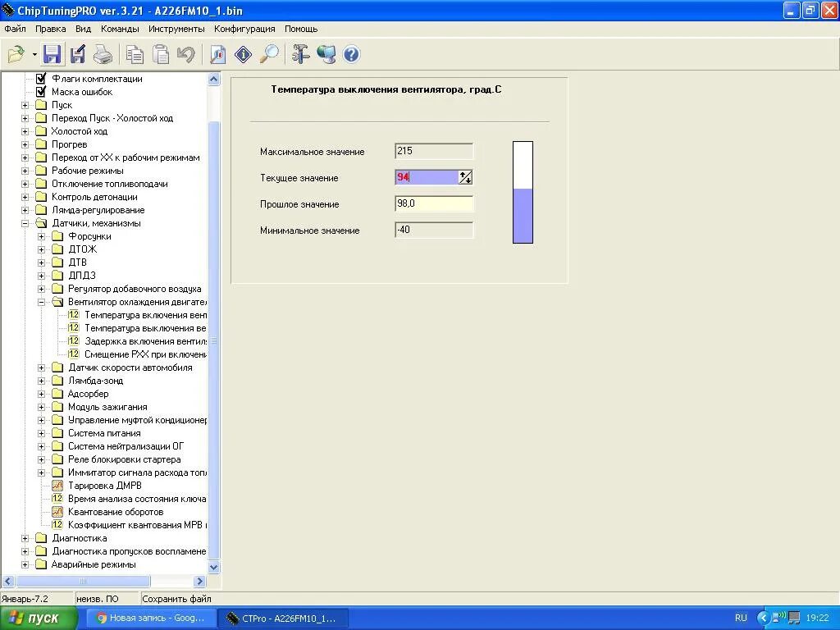Expand the Рабочие режимы folder
Image resolution: width=840 pixels, height=630 pixels.
click(25, 171)
